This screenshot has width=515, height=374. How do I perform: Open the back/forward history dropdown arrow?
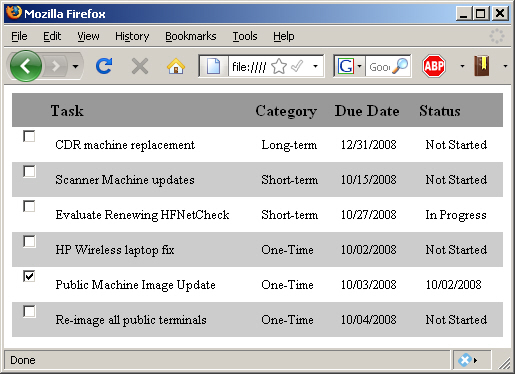[x=76, y=66]
